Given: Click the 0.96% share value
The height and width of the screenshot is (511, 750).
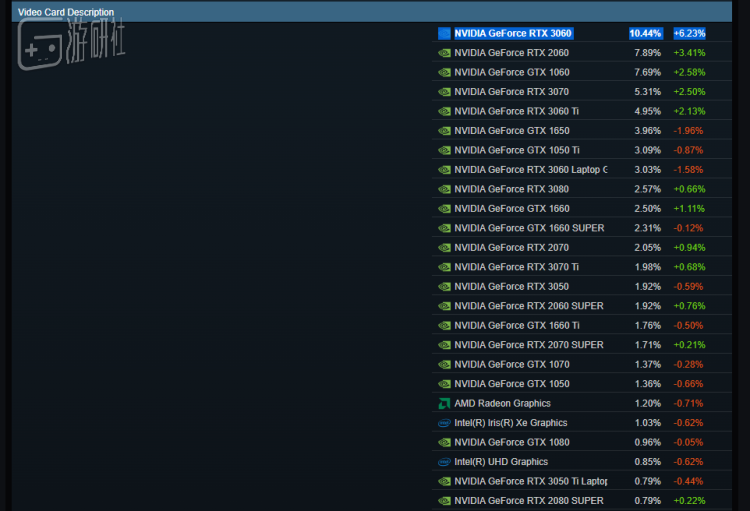Looking at the screenshot, I should pyautogui.click(x=648, y=443).
